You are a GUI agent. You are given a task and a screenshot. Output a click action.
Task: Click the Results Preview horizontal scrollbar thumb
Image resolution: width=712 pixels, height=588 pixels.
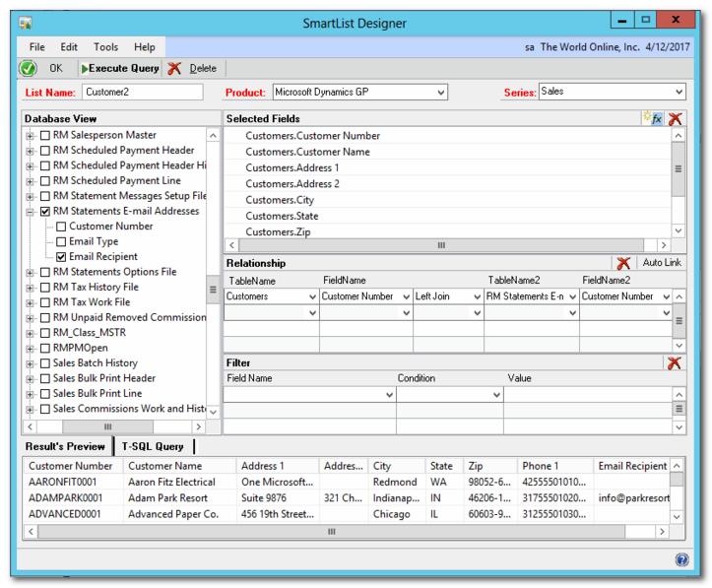pyautogui.click(x=332, y=532)
